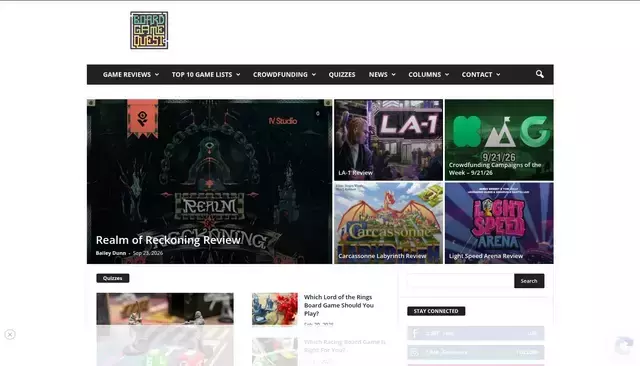Expand the Columns menu arrow
This screenshot has height=366, width=640.
click(447, 75)
